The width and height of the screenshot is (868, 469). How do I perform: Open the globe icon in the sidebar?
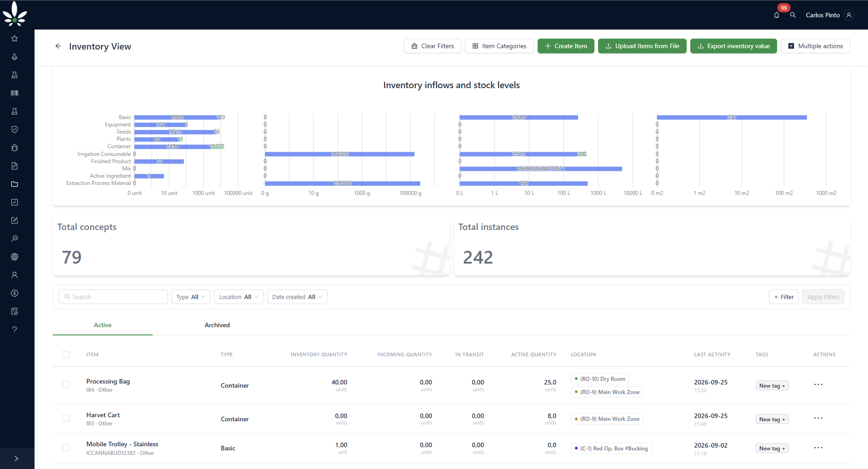click(x=15, y=257)
